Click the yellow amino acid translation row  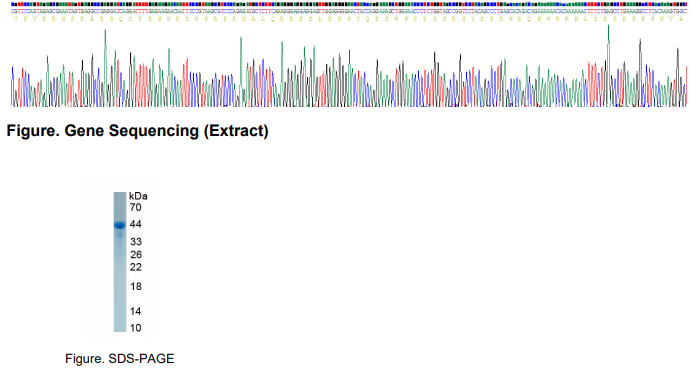pyautogui.click(x=349, y=19)
